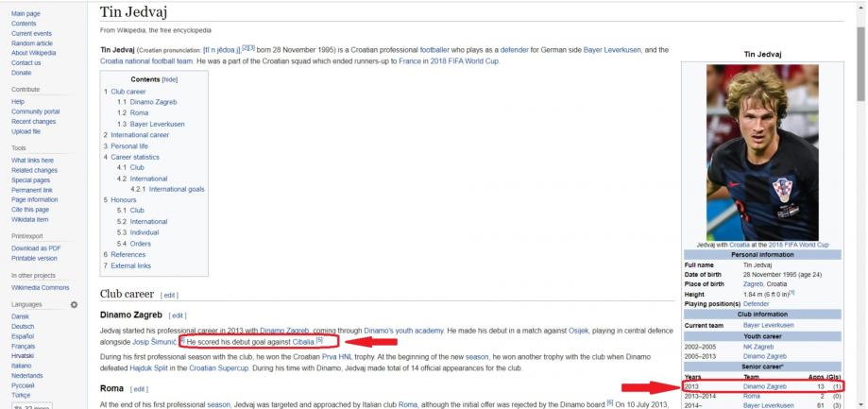Open Cite this page link
Viewport: 868px width, 409px height.
(x=30, y=210)
